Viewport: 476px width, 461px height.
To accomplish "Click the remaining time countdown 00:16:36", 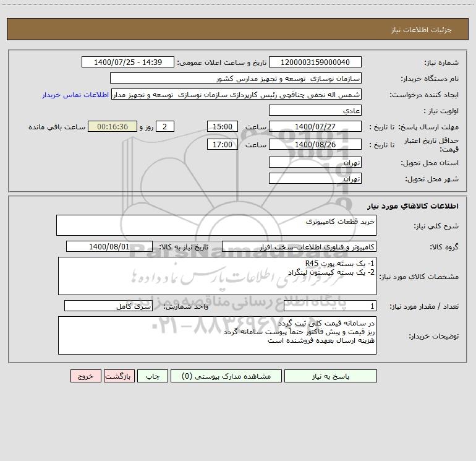I will coord(113,127).
